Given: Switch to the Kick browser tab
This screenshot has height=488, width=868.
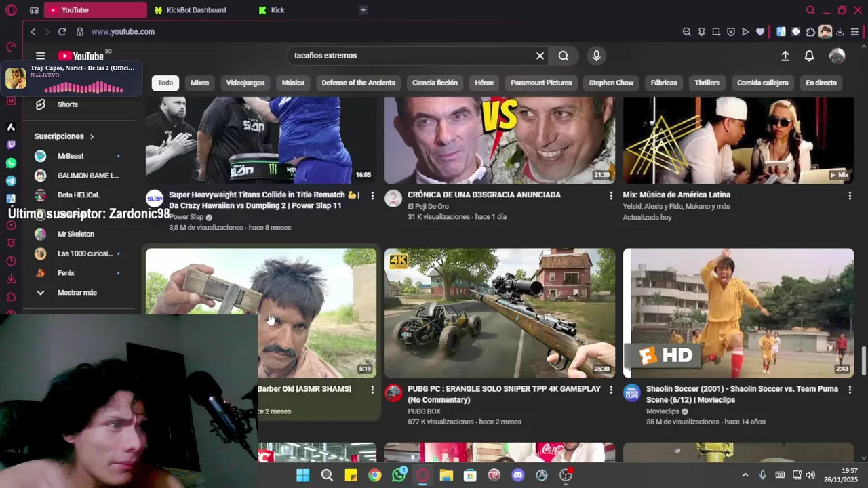Looking at the screenshot, I should pos(278,10).
